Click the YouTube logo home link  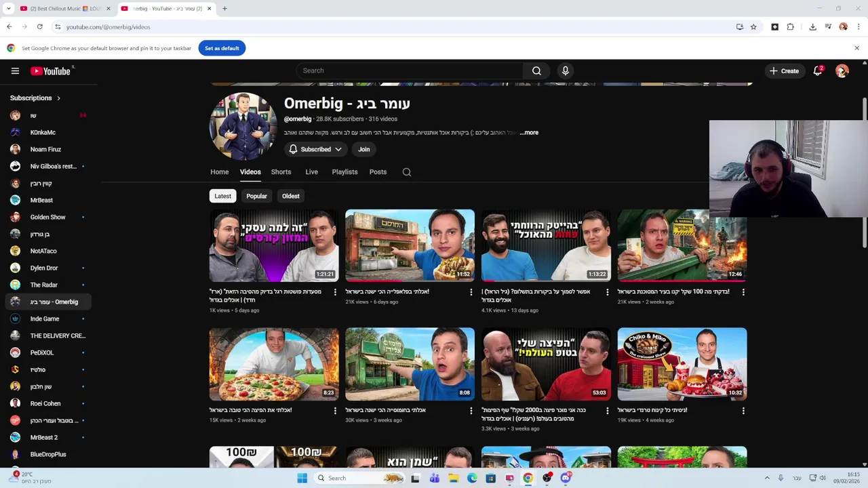[x=51, y=70]
